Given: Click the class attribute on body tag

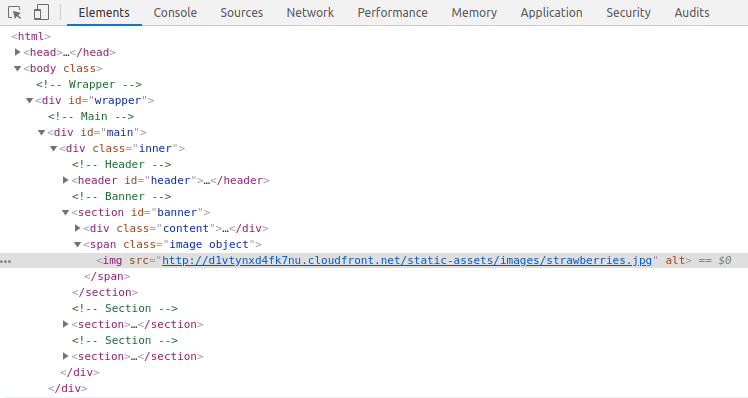Looking at the screenshot, I should tap(79, 68).
